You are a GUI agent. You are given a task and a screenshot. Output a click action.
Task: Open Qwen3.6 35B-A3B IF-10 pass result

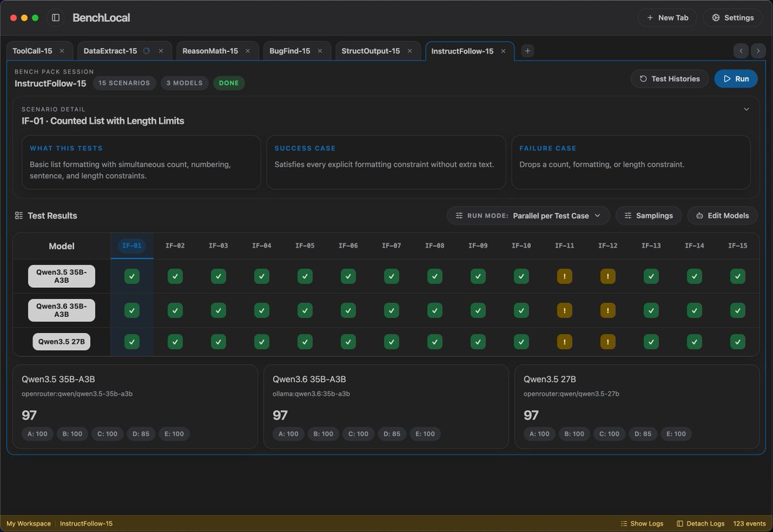521,310
